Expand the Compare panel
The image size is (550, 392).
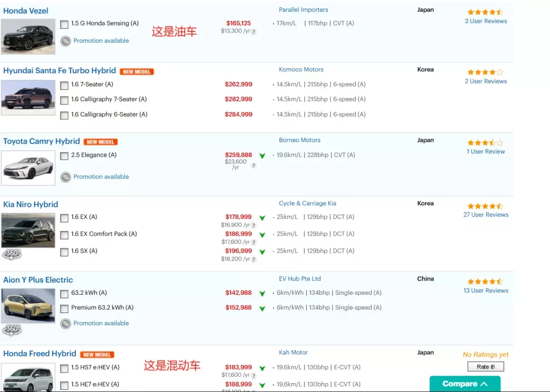point(465,384)
